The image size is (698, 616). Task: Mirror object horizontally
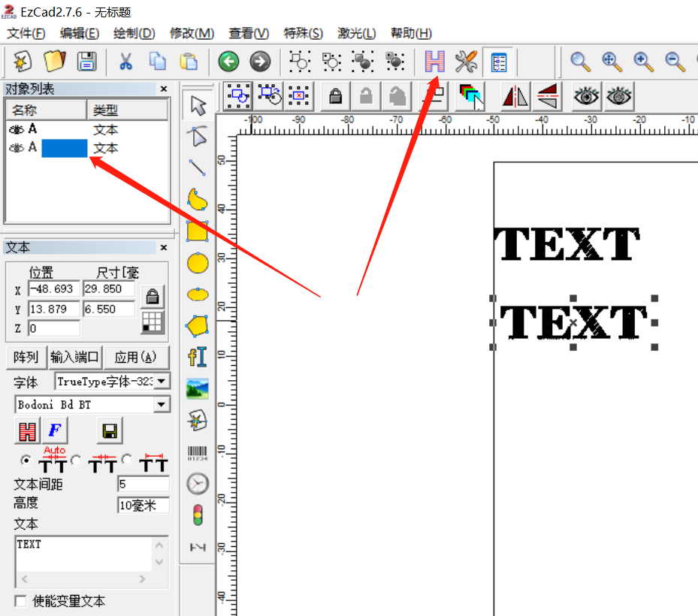[x=515, y=96]
